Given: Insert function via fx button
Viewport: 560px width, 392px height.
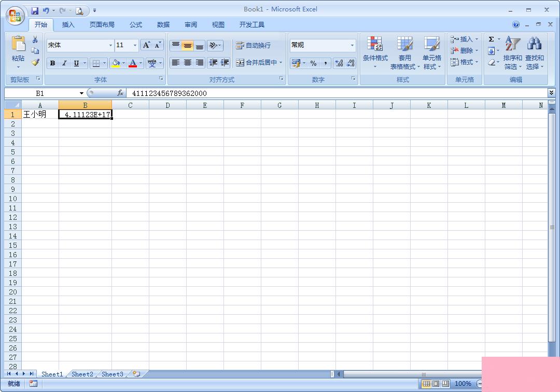Looking at the screenshot, I should coord(120,93).
